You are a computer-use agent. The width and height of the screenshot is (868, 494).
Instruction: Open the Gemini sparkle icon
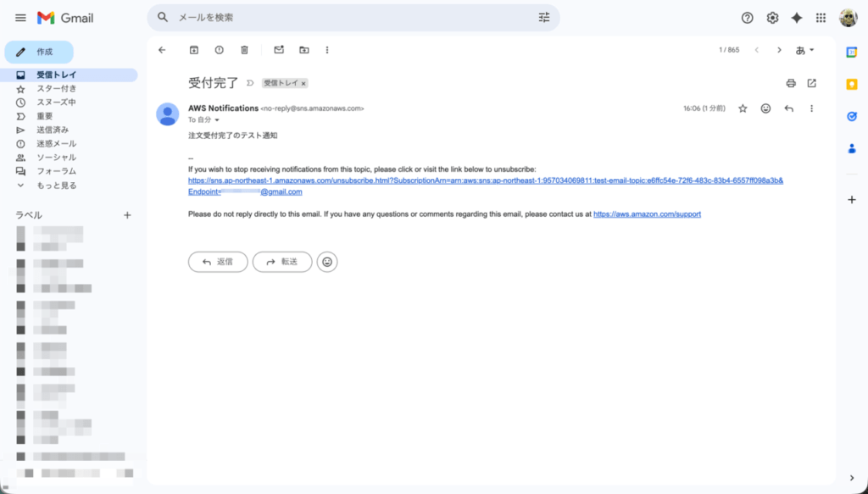coord(795,17)
